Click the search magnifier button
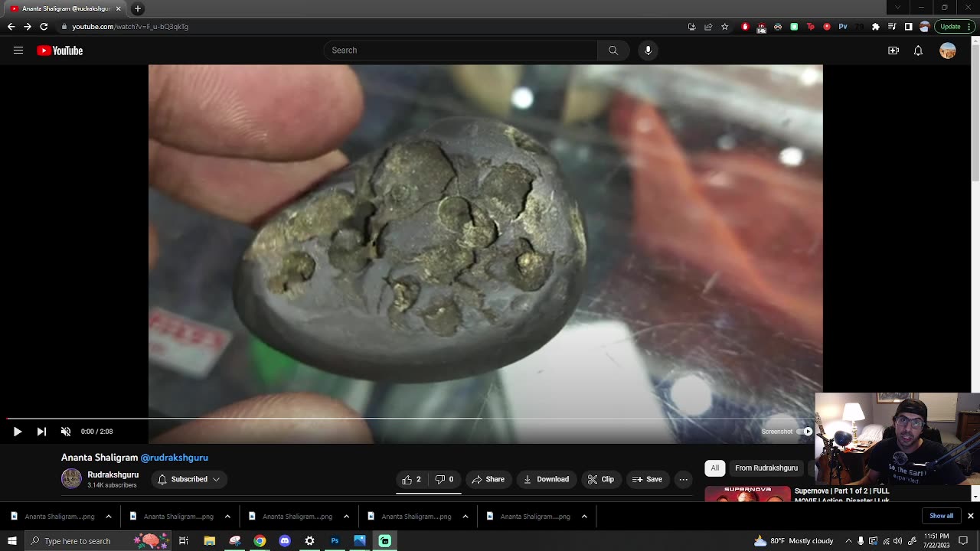This screenshot has height=551, width=980. 613,51
